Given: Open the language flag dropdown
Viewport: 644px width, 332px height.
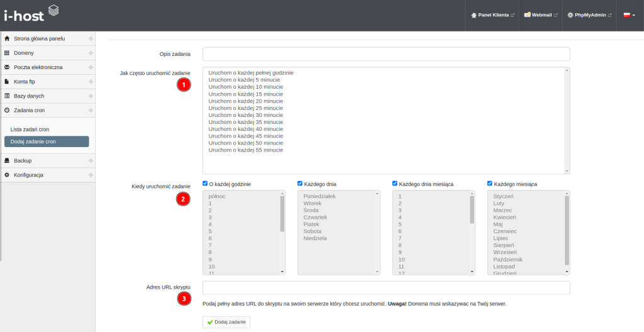Looking at the screenshot, I should coord(629,15).
